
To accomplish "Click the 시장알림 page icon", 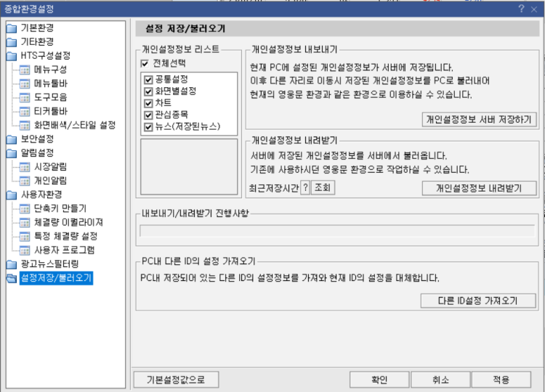I will click(x=25, y=167).
